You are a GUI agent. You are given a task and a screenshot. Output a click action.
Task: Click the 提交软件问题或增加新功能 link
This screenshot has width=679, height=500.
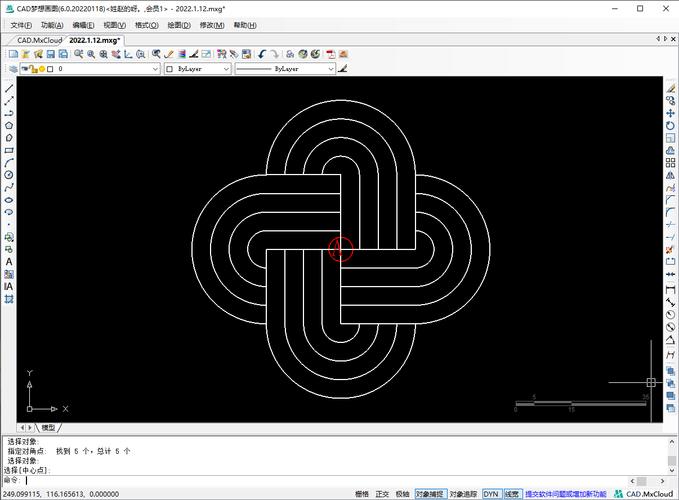pyautogui.click(x=565, y=494)
